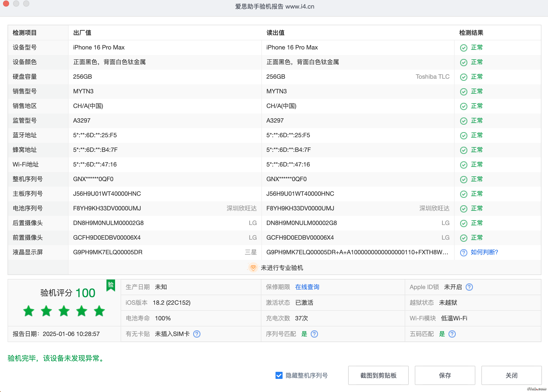This screenshot has height=392, width=548.
Task: Click the question icon in the 液晶显示屏 result cell
Action: [x=463, y=253]
